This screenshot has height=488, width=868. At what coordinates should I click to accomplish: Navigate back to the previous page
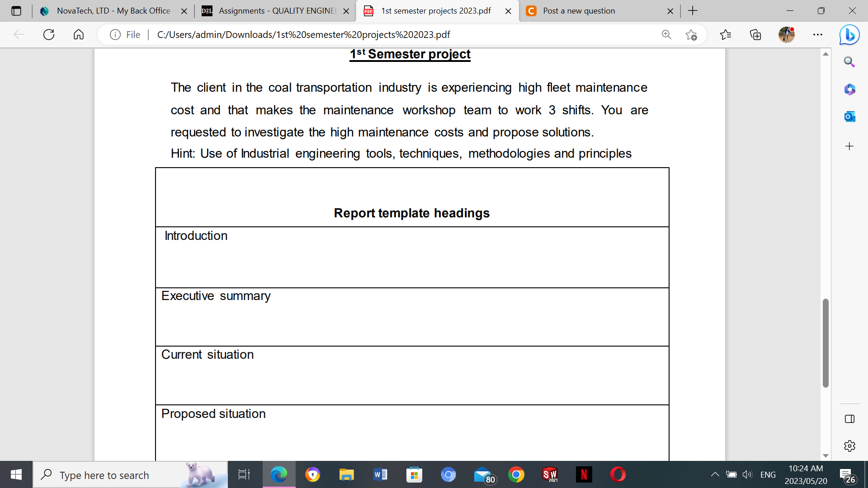click(x=18, y=34)
